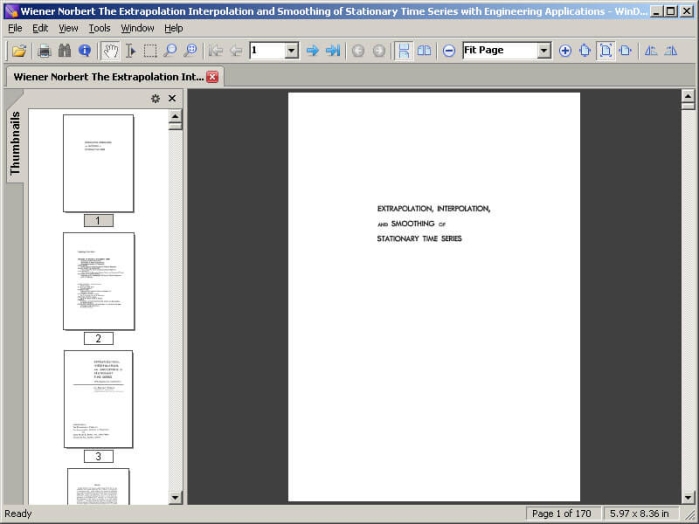Click the grey back navigation circle

[x=358, y=50]
